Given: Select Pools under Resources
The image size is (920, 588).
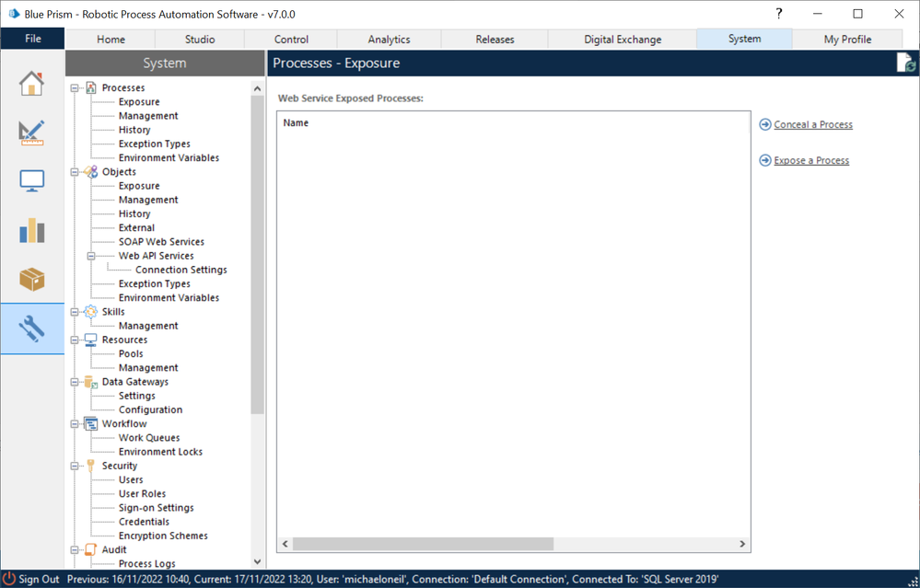Looking at the screenshot, I should tap(131, 354).
